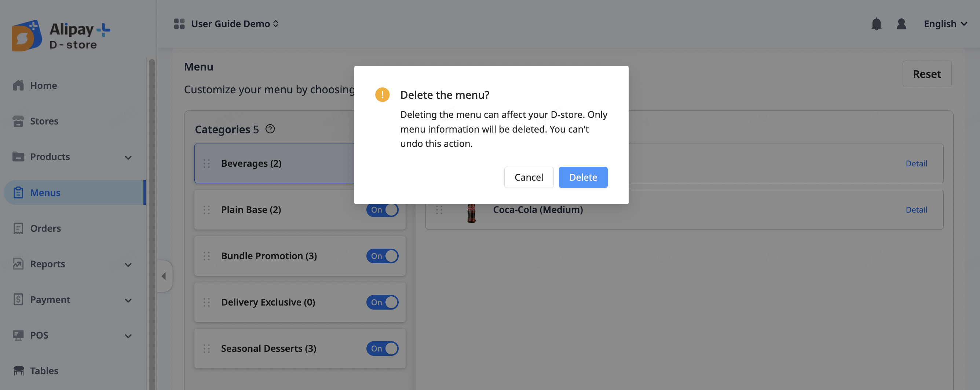Screen dimensions: 980x390
Task: Click the notification bell icon
Action: 876,24
